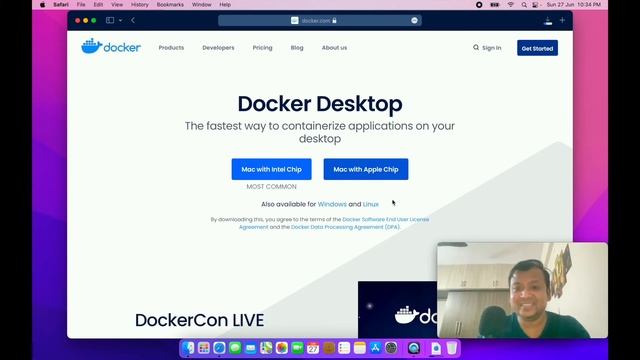The height and width of the screenshot is (360, 640).
Task: Open Calendar from the Dock
Action: point(313,348)
